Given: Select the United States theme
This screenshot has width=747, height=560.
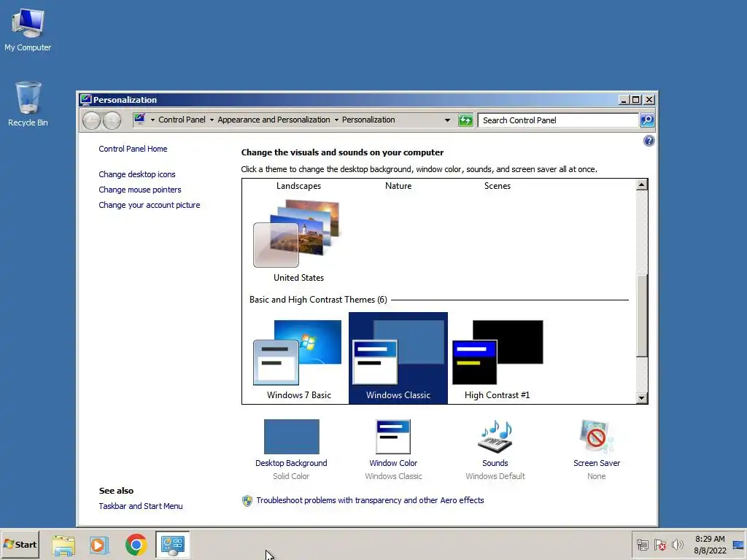Looking at the screenshot, I should coord(298,241).
